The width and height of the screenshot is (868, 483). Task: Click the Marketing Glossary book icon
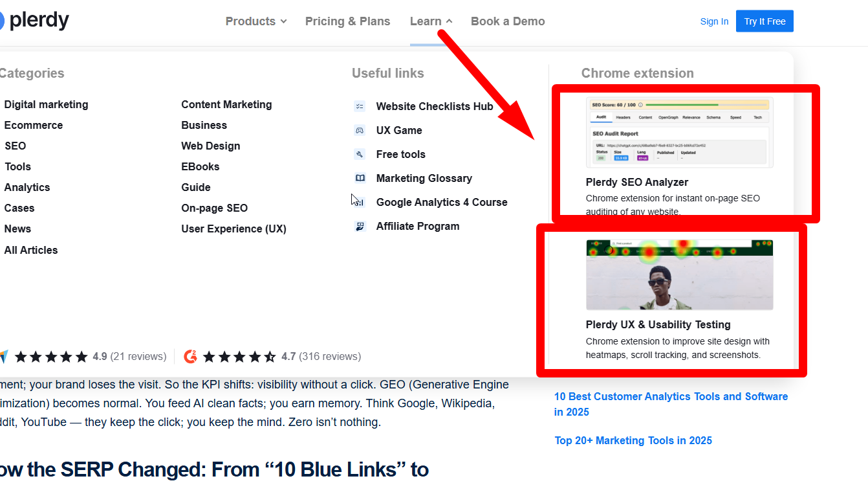pos(360,178)
